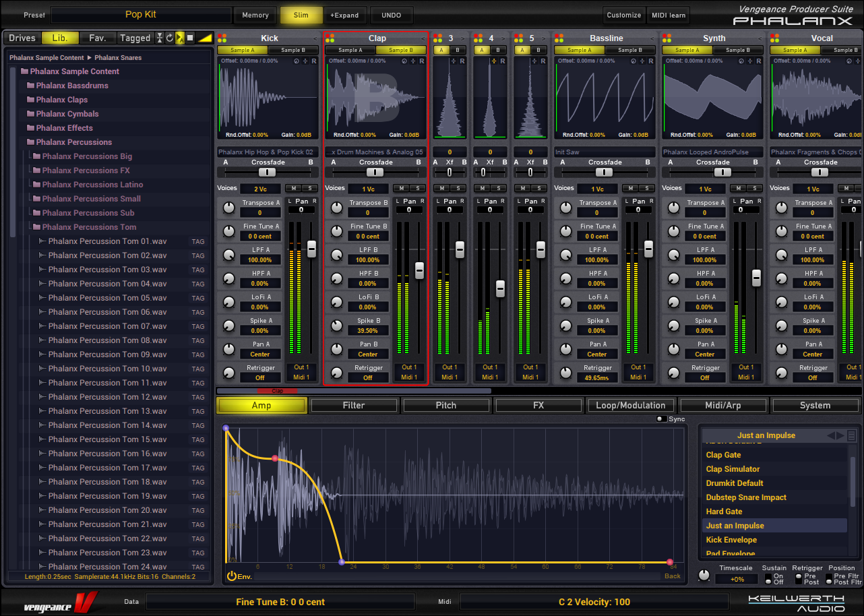The height and width of the screenshot is (616, 864).
Task: Switch to the Drives browser tab
Action: (x=22, y=38)
